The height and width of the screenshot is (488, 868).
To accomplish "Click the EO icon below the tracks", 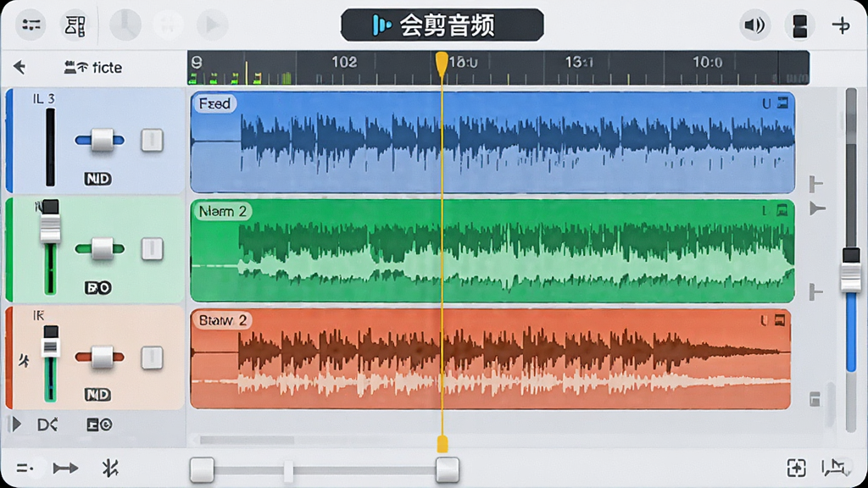I will tap(99, 424).
